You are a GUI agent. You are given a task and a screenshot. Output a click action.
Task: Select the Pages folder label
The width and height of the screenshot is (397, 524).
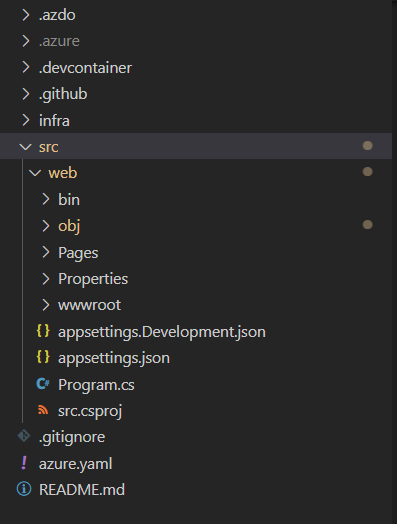point(78,253)
